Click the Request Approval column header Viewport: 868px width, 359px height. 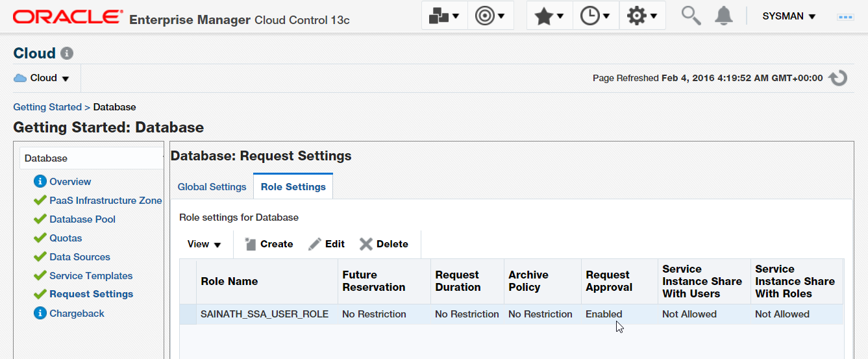(x=619, y=281)
